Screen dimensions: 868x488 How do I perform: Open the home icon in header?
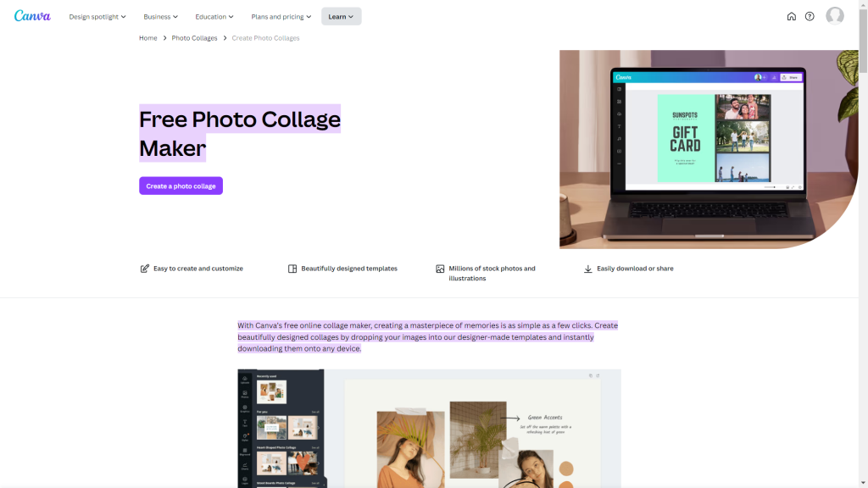791,17
